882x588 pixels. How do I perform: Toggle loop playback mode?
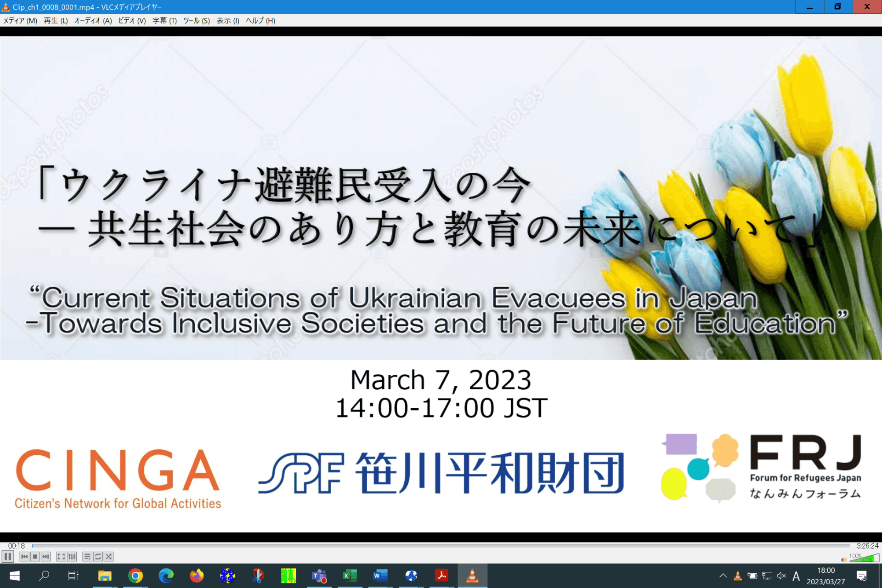coord(98,556)
